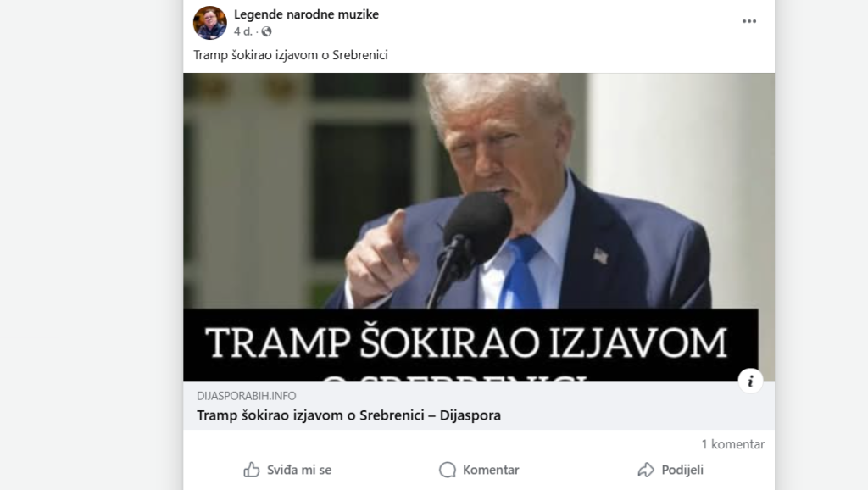
Task: Click the globe public-audience icon
Action: pos(266,31)
